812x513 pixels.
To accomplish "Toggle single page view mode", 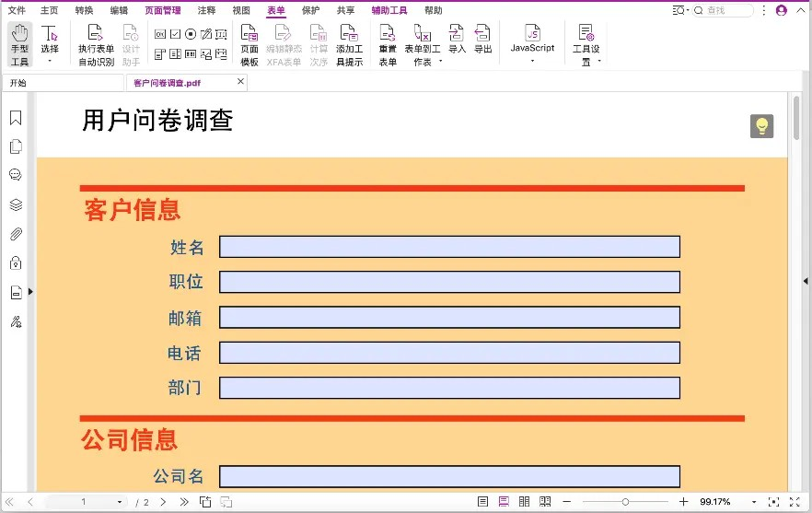I will point(482,502).
